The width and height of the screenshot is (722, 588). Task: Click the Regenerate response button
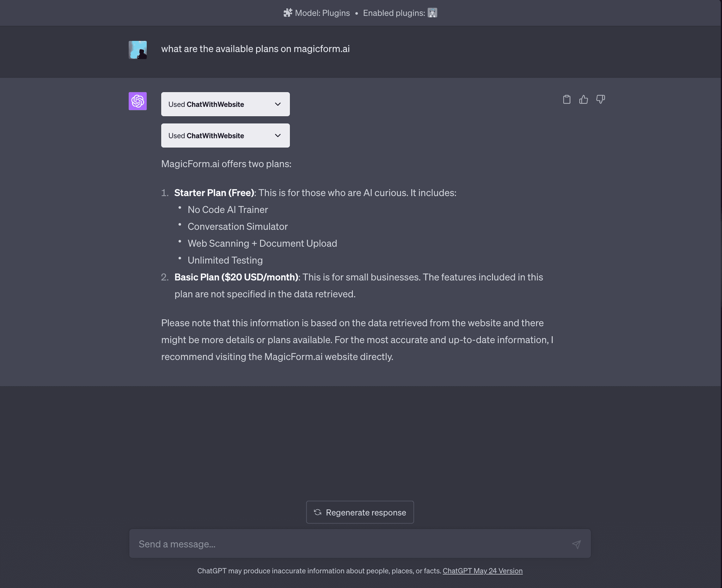point(360,512)
